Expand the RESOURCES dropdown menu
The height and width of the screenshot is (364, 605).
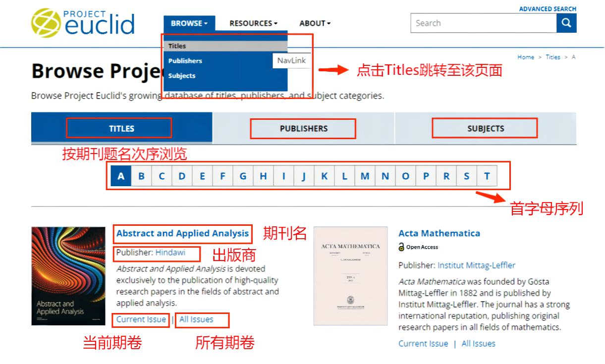[x=253, y=23]
